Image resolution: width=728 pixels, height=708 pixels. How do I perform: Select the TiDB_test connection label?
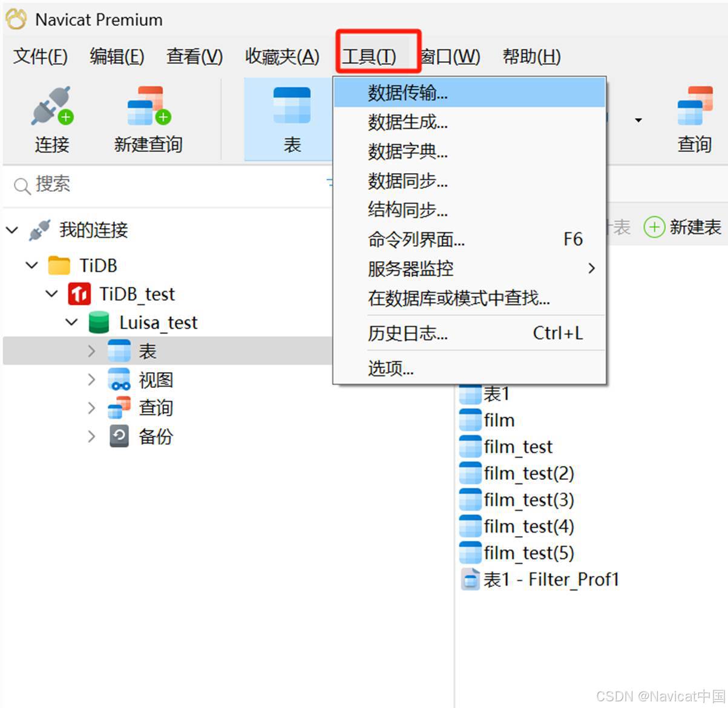point(137,294)
